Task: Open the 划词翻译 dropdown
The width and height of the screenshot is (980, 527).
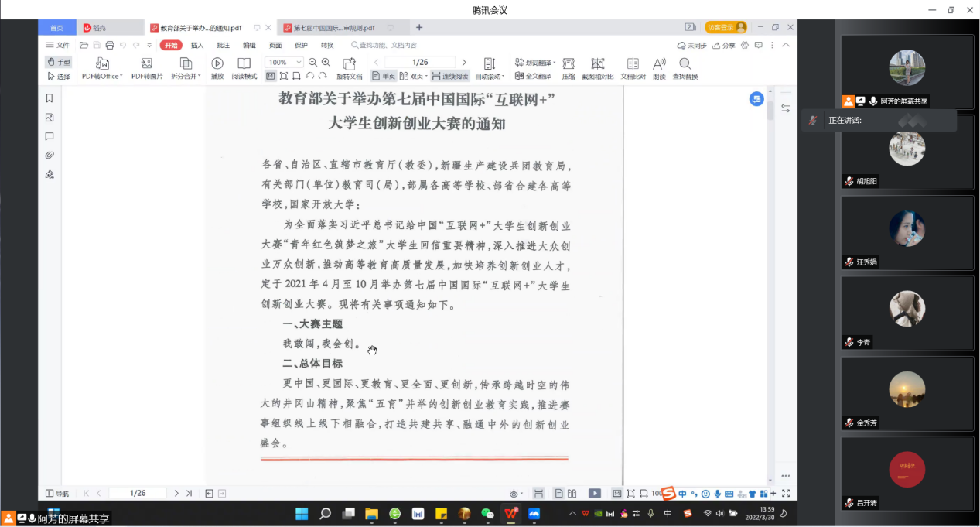Action: [x=534, y=62]
